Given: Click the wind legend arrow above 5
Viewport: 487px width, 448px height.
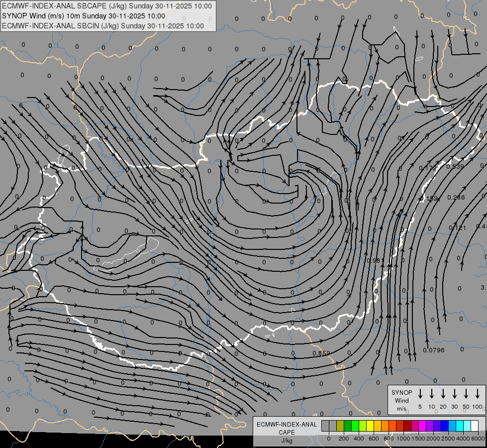Looking at the screenshot, I should click(420, 394).
